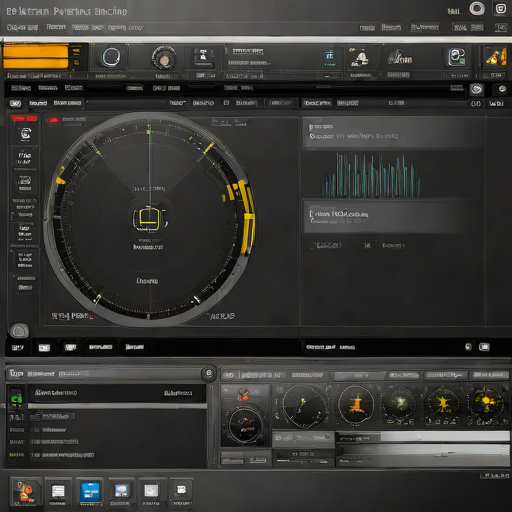Click the yellow square icon at the dial center
Screen dimensions: 512x512
click(149, 219)
